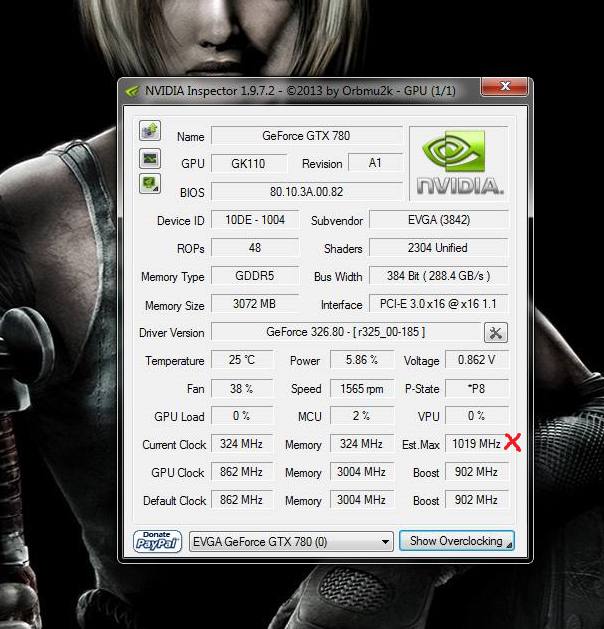Click the BIOS version 80.10.3A.00.82
Image resolution: width=604 pixels, height=629 pixels.
[306, 192]
